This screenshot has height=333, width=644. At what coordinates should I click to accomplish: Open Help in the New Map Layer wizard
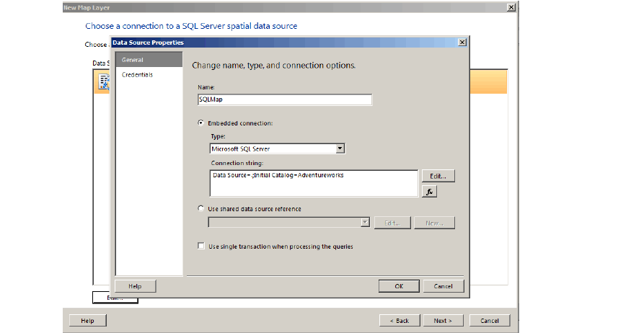coord(87,321)
